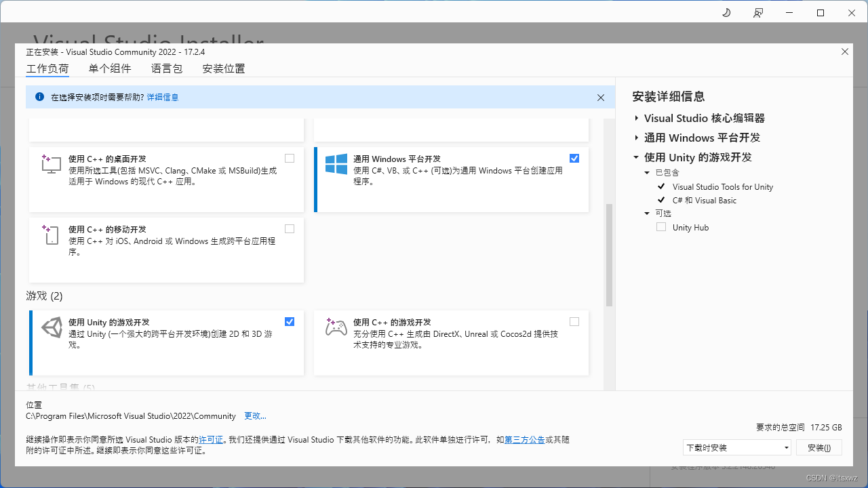
Task: Click the install path C:\Program Files text
Action: pyautogui.click(x=131, y=416)
